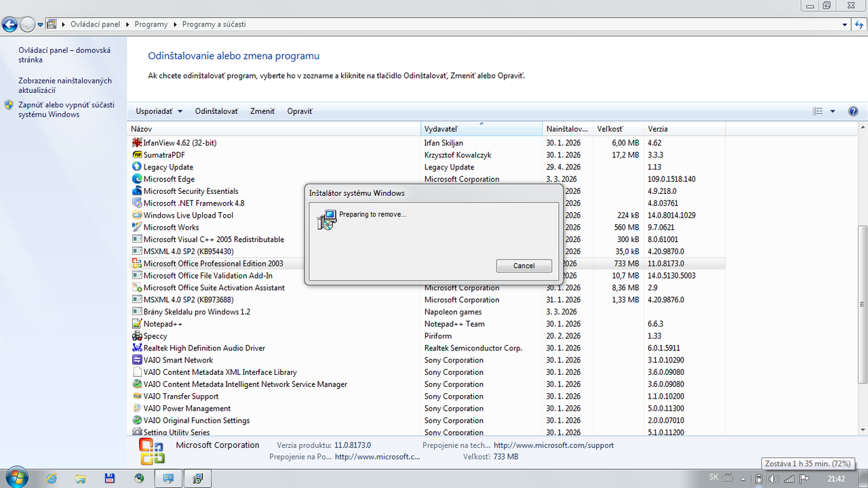Click the SumatraPDF icon in the list
The height and width of the screenshot is (488, 868).
tap(137, 155)
